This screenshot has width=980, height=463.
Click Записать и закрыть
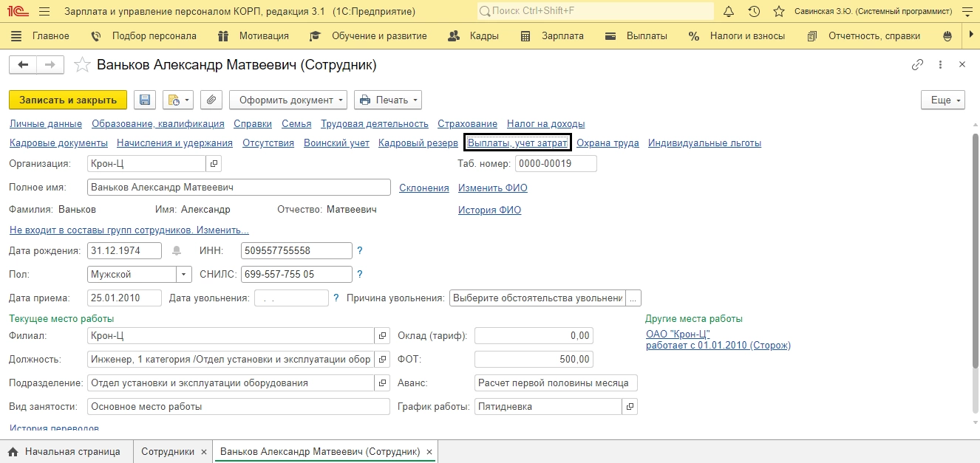(x=68, y=100)
